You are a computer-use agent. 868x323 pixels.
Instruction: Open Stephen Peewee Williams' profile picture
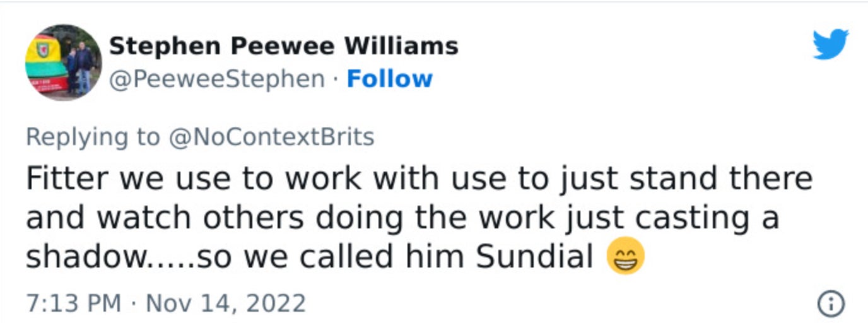coord(63,63)
